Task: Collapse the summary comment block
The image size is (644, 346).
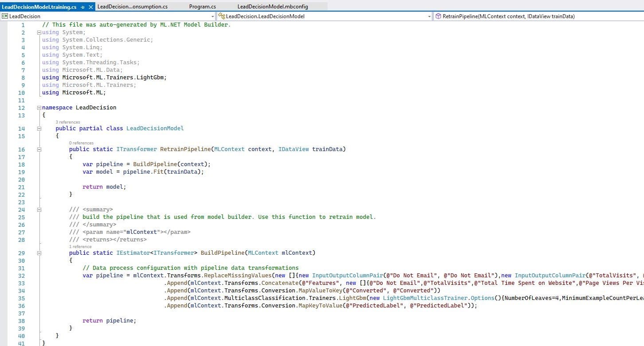Action: click(39, 210)
